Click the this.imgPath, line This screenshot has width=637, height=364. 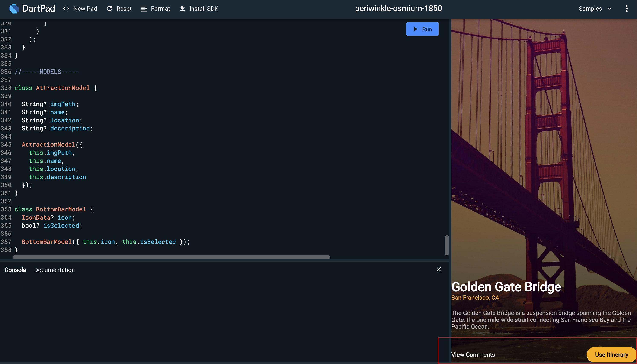pos(52,153)
